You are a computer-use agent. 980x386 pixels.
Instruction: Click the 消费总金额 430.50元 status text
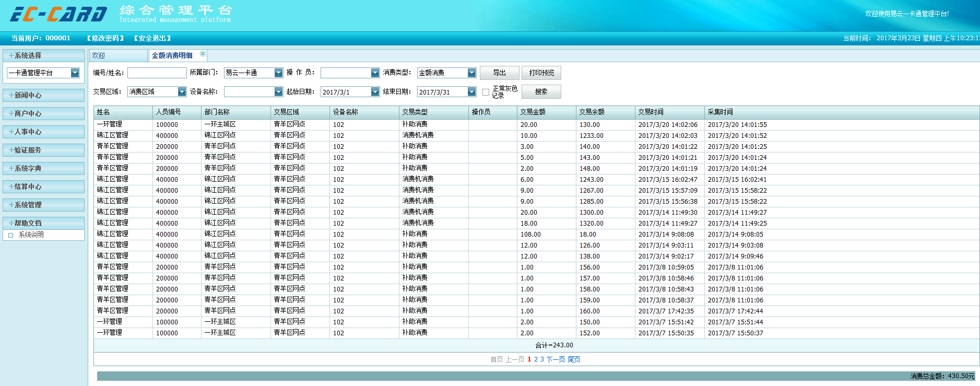942,376
